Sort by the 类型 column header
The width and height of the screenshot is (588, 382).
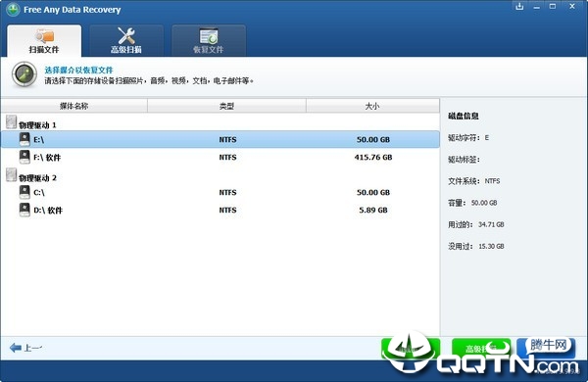pyautogui.click(x=227, y=106)
